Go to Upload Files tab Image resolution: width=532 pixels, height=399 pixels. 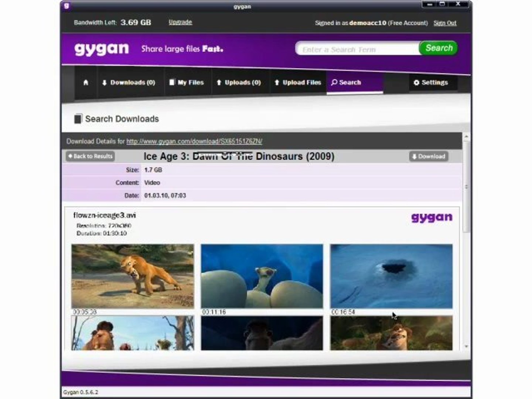[298, 82]
